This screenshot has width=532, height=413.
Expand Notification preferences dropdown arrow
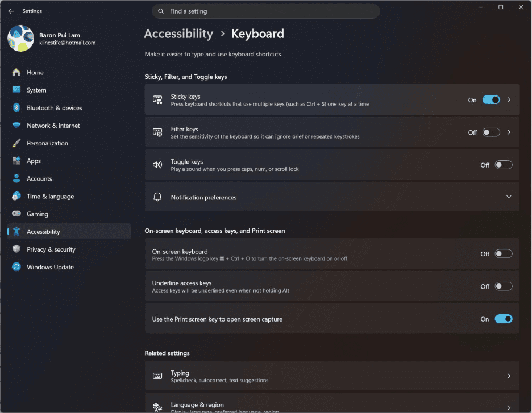(x=509, y=197)
